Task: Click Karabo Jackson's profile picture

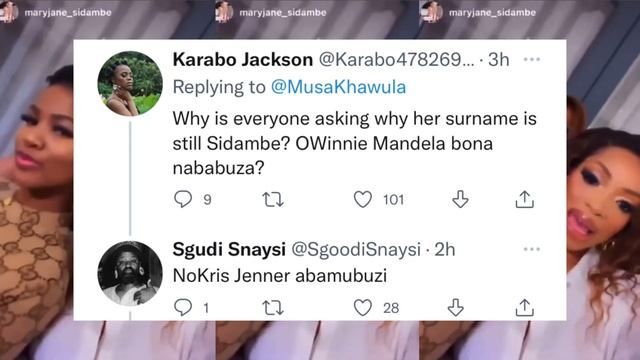Action: pos(130,83)
